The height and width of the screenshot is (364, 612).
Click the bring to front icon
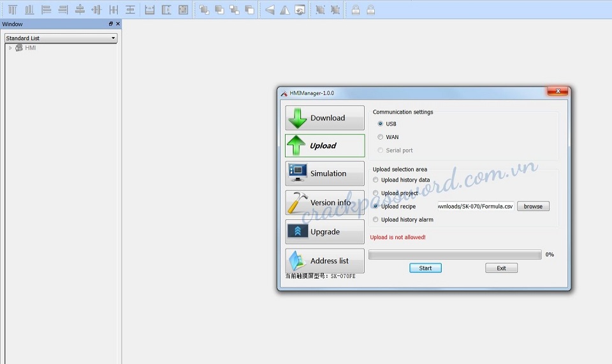coord(204,10)
